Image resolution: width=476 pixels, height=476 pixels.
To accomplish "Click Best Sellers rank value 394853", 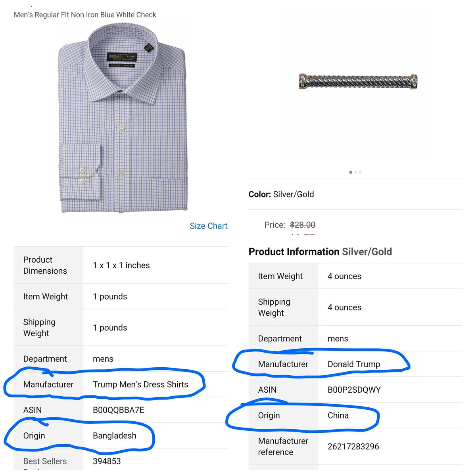I will coord(107,461).
